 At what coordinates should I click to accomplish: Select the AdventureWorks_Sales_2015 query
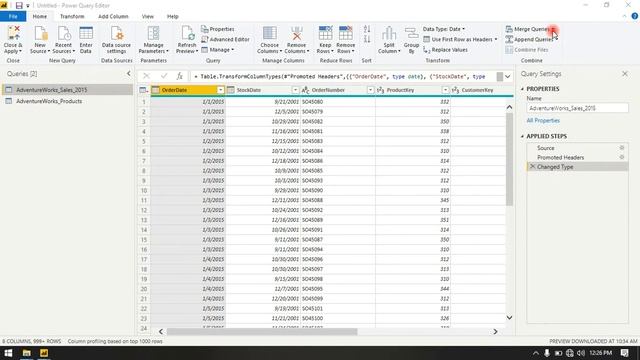click(67, 89)
